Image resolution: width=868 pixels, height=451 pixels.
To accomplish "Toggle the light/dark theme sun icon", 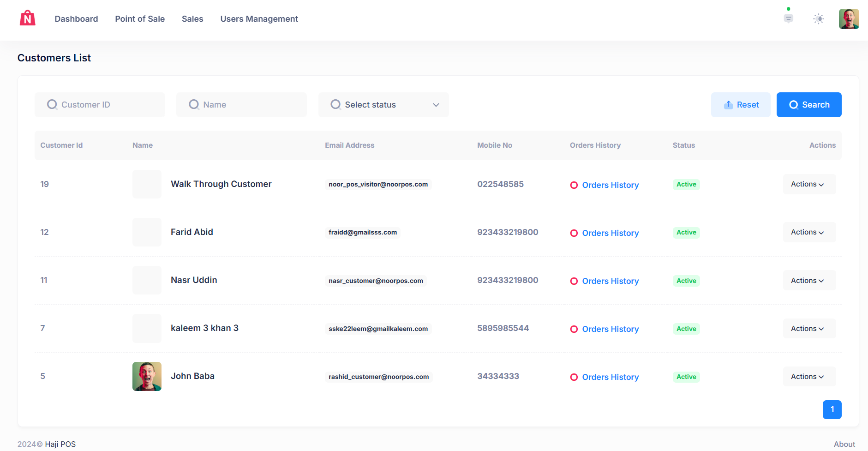I will 818,19.
